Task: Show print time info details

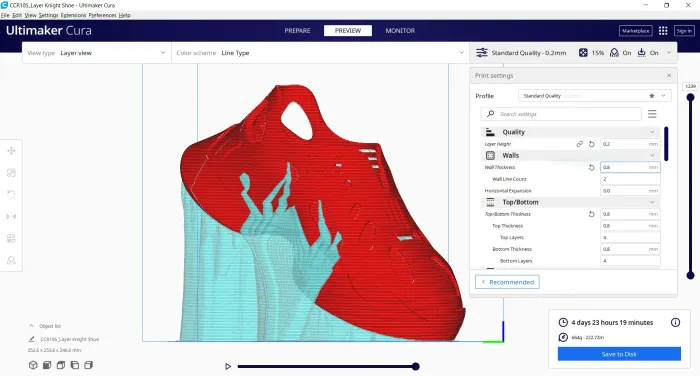Action: point(675,322)
